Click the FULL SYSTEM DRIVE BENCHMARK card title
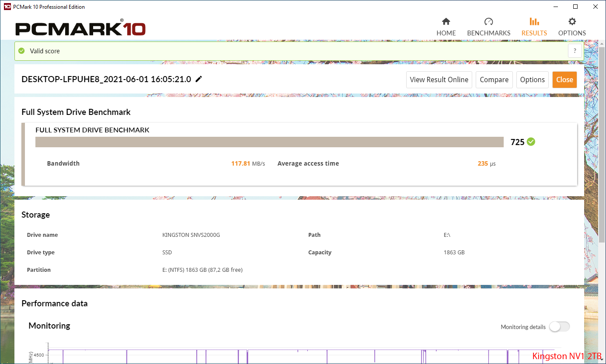 click(92, 130)
